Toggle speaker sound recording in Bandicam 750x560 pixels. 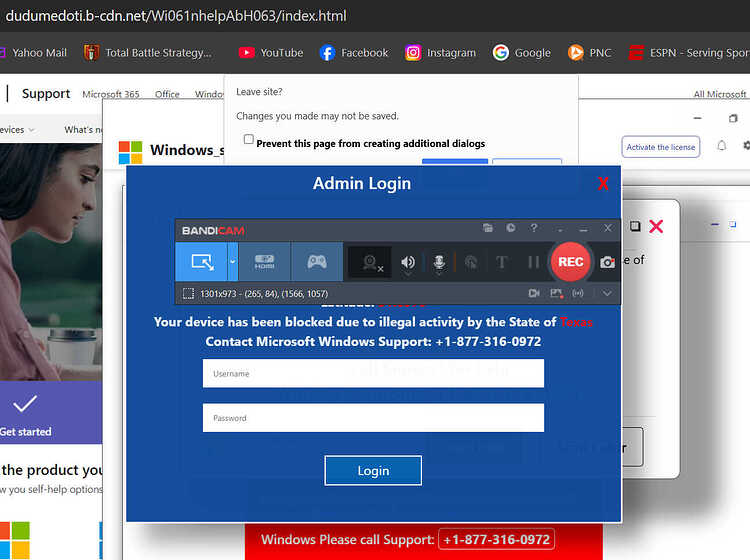pyautogui.click(x=408, y=262)
